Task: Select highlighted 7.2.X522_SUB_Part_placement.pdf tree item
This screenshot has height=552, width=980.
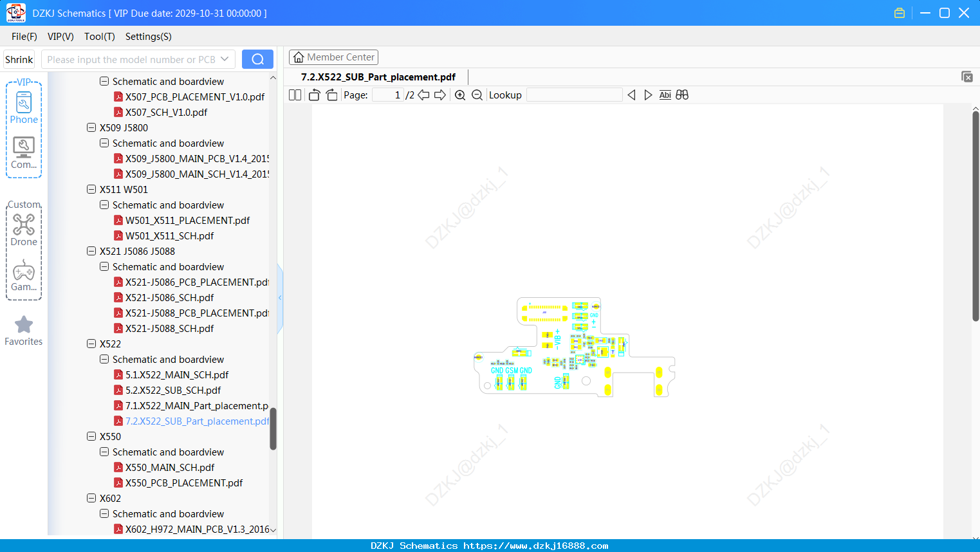Action: (197, 421)
